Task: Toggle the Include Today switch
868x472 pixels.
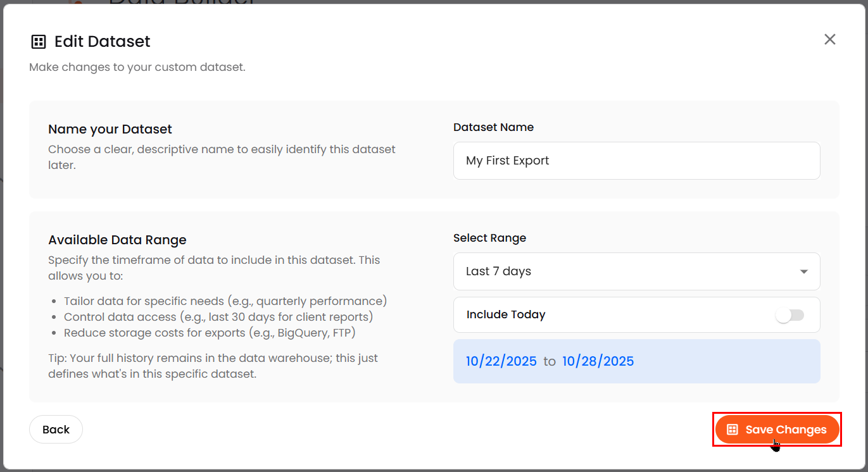Action: coord(789,315)
